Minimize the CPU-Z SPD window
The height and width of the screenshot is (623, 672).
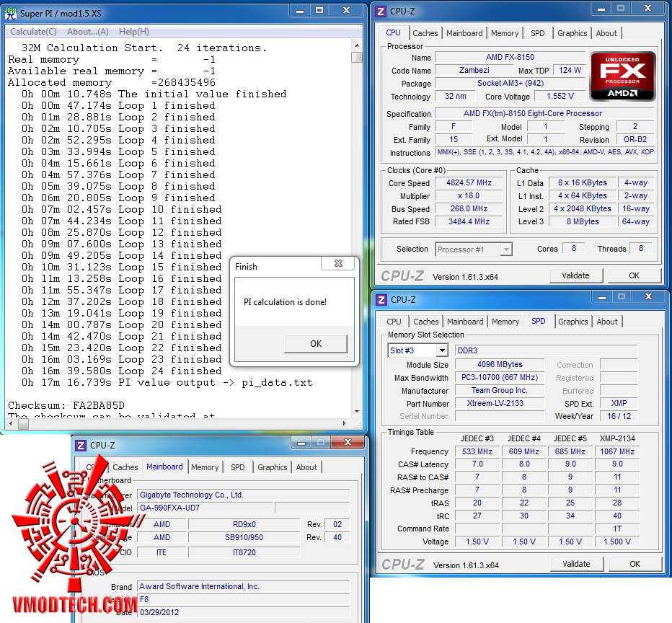tap(602, 297)
